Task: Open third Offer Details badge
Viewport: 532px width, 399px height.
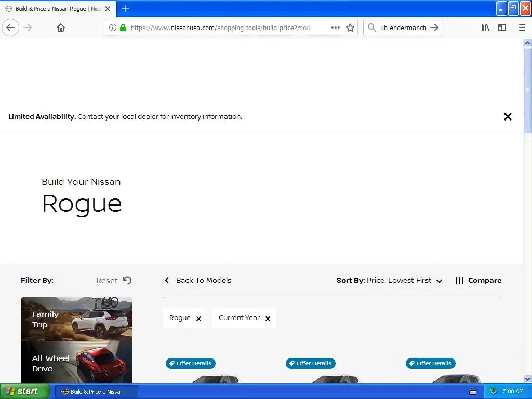Action: pos(431,363)
